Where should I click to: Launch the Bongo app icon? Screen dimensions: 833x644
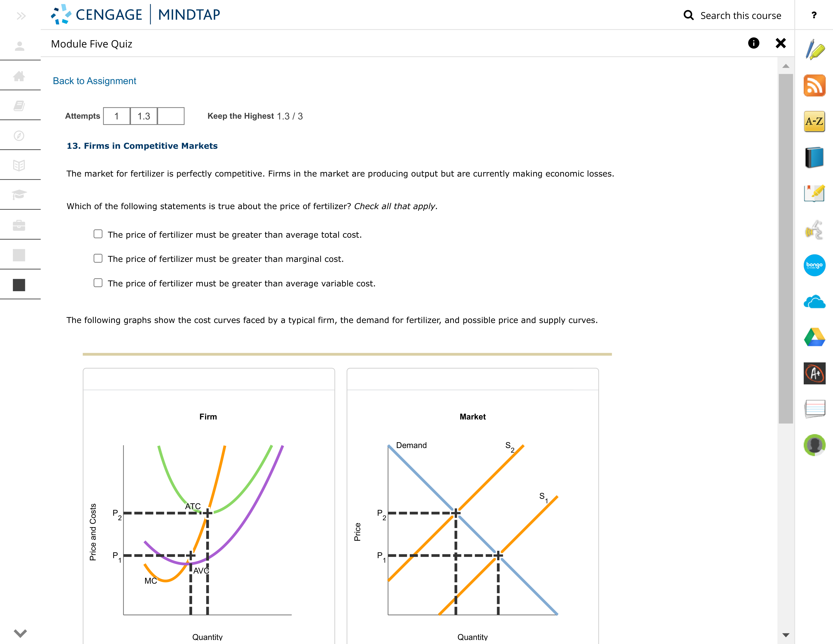click(814, 265)
